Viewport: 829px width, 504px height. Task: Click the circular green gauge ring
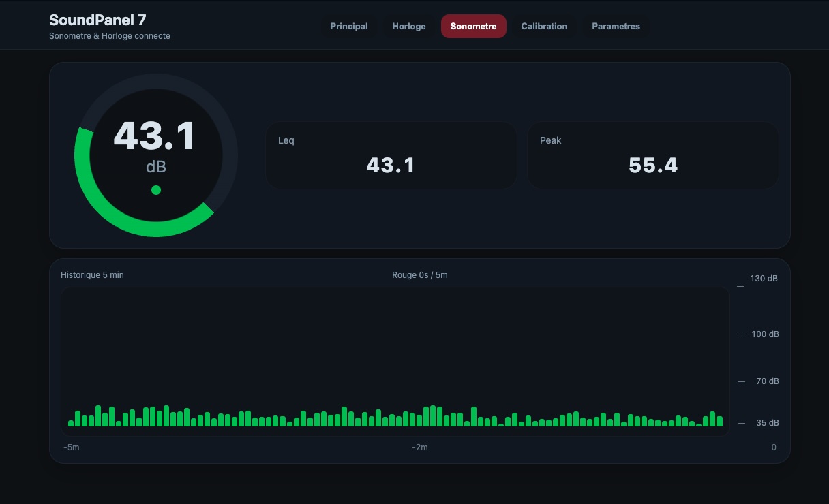156,155
